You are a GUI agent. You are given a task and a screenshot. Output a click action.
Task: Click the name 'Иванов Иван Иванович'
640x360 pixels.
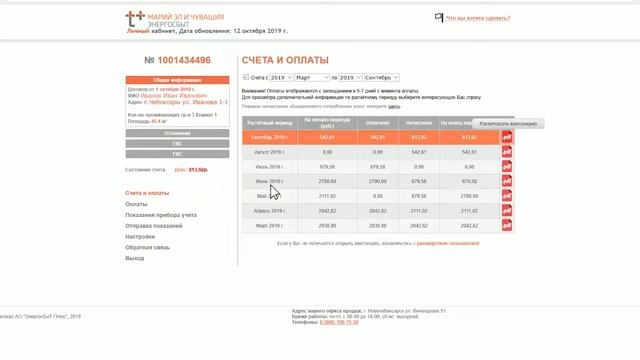174,96
